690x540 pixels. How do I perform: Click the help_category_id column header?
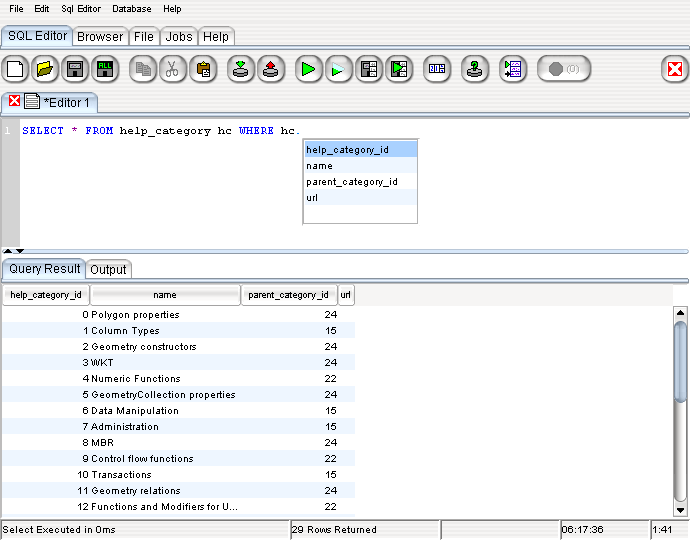(46, 295)
